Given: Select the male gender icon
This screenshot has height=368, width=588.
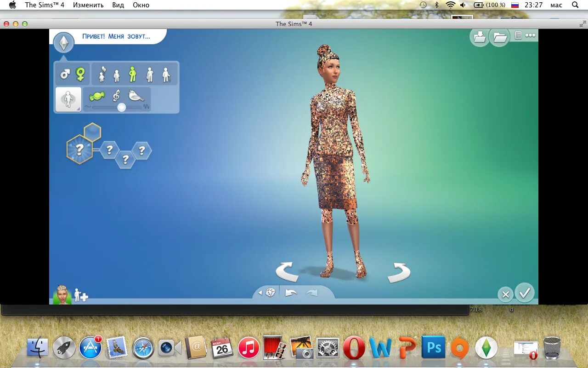Looking at the screenshot, I should (x=65, y=74).
